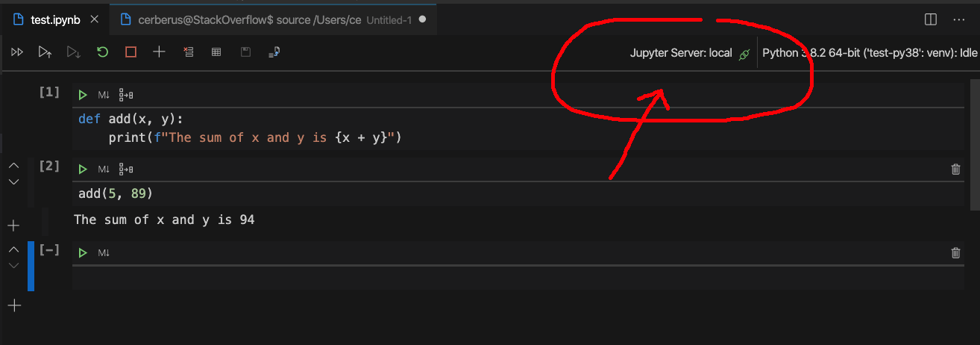This screenshot has width=980, height=345.
Task: Add a new cell from the toolbar plus
Action: click(159, 52)
